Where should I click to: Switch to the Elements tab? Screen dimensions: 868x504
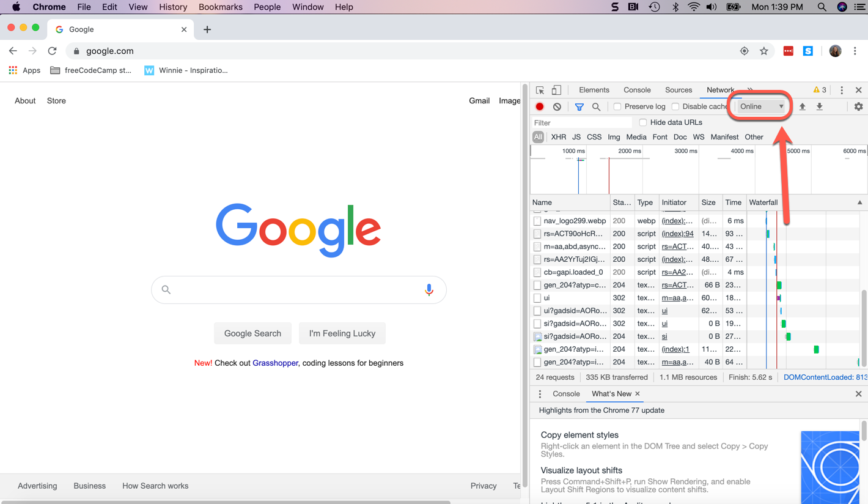pyautogui.click(x=594, y=90)
